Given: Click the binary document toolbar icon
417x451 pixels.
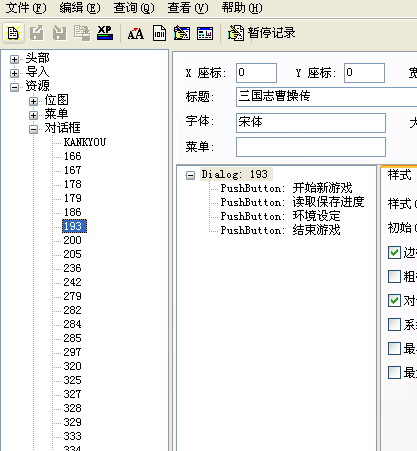Looking at the screenshot, I should (159, 33).
